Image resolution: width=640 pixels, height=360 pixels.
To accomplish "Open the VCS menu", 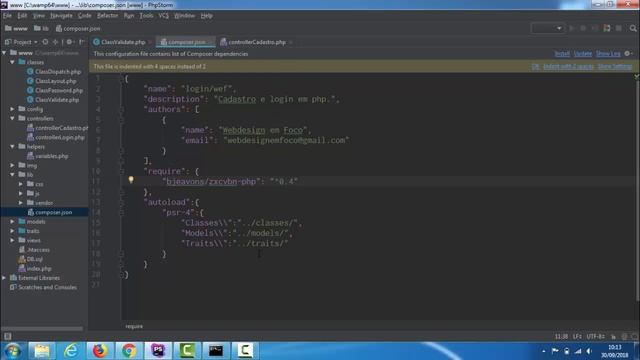I will (x=164, y=16).
